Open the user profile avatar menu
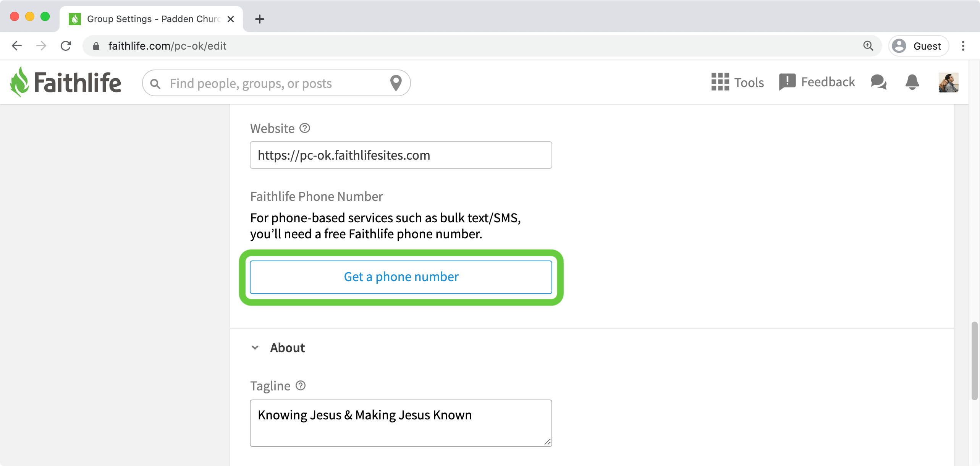 click(x=948, y=83)
